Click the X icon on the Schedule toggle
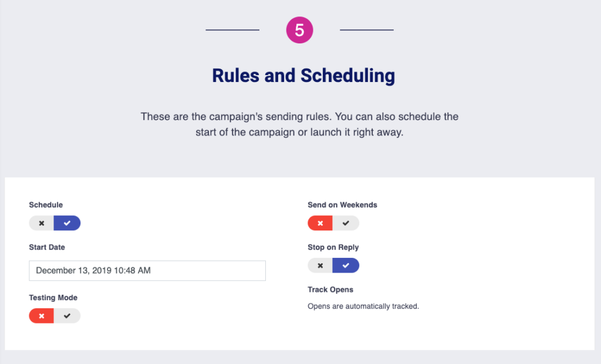Screen dimensions: 601x364 pos(41,223)
